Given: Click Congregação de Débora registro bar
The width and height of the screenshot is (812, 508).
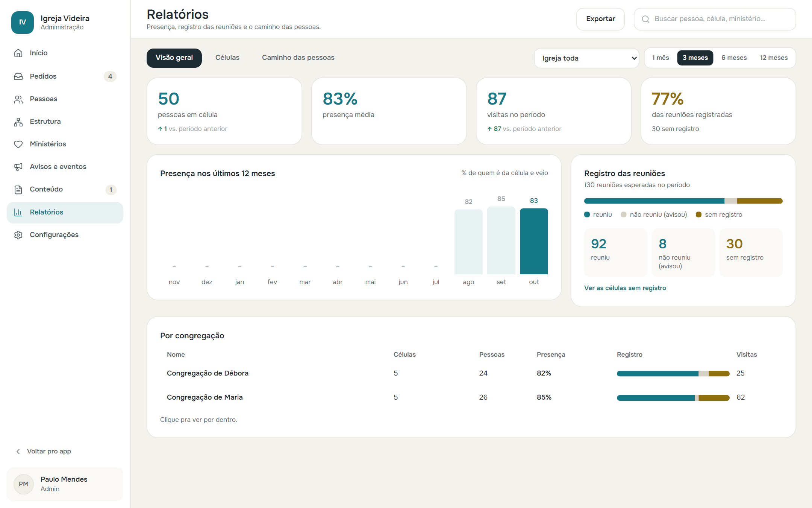Looking at the screenshot, I should coord(673,374).
